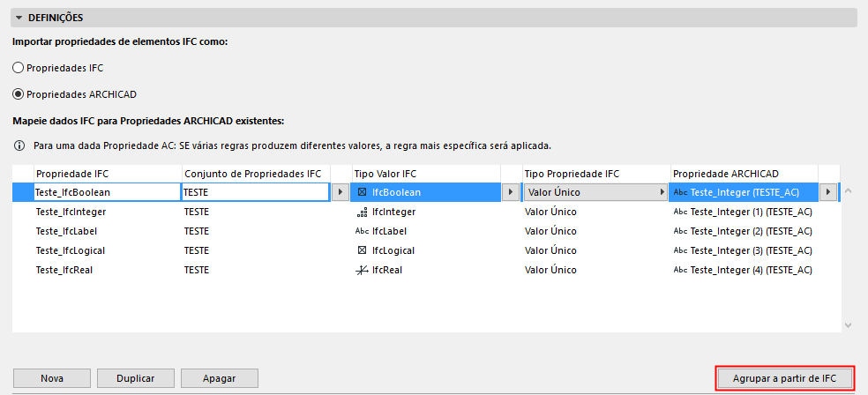Click Abc icon of Teste_Integer (1) property
Image resolution: width=868 pixels, height=395 pixels.
679,212
